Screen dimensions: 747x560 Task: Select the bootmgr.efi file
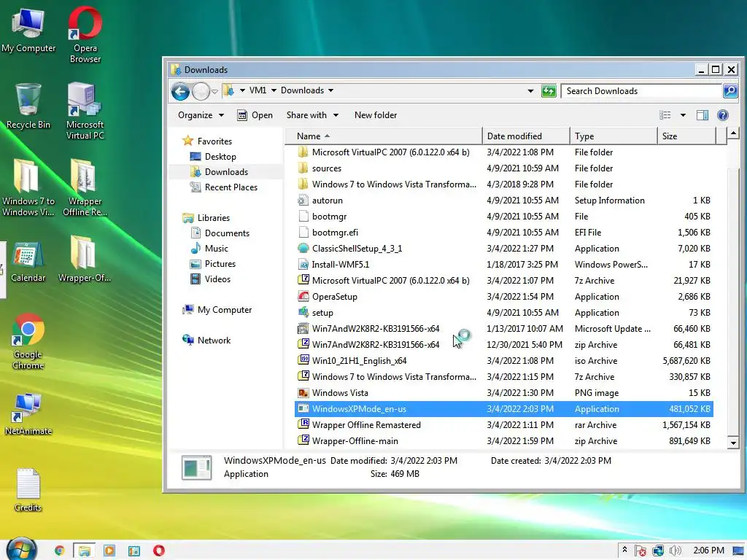(504, 233)
